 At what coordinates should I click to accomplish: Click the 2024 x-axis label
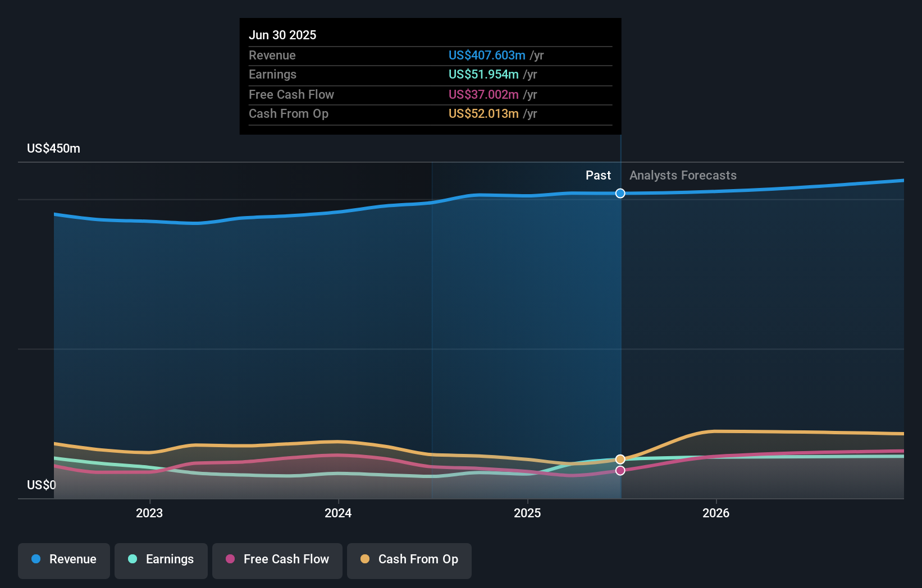(338, 513)
